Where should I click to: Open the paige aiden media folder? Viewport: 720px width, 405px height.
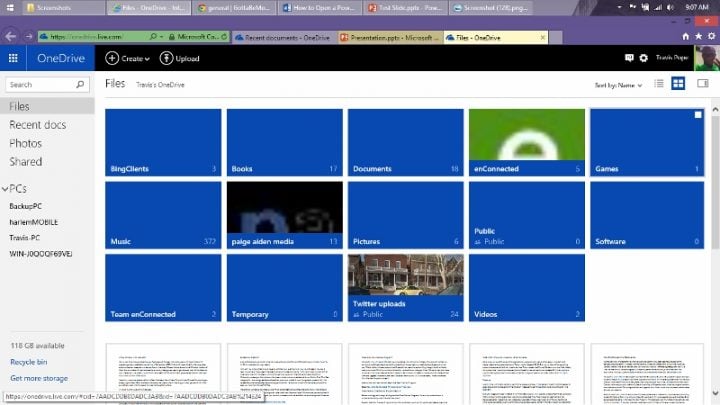(x=285, y=215)
